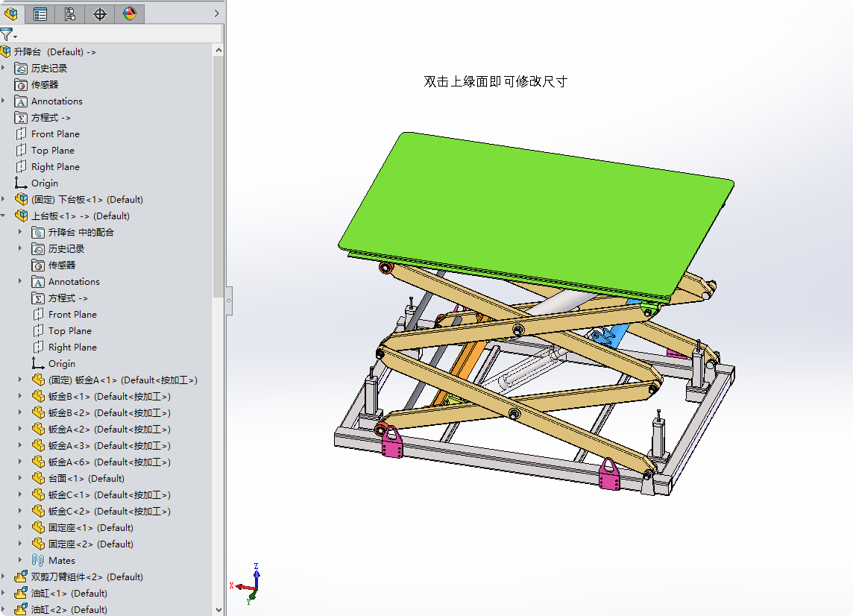Click the 油缸<1> subassembly icon

point(21,593)
